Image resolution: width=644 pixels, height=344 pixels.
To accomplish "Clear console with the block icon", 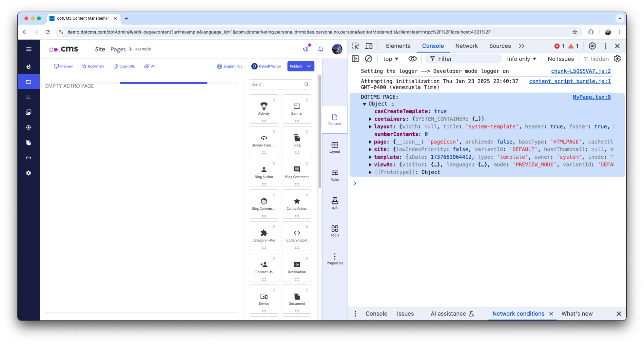I will pos(369,59).
